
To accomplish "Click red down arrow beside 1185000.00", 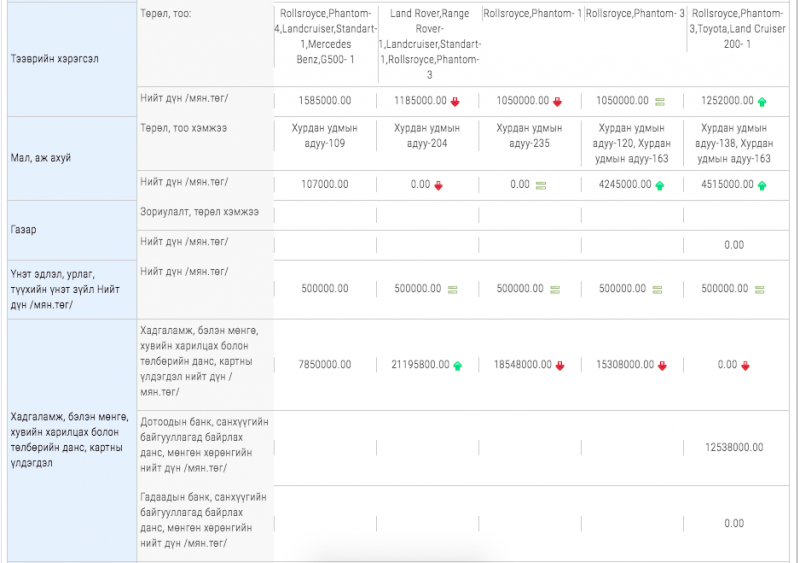I will click(455, 101).
